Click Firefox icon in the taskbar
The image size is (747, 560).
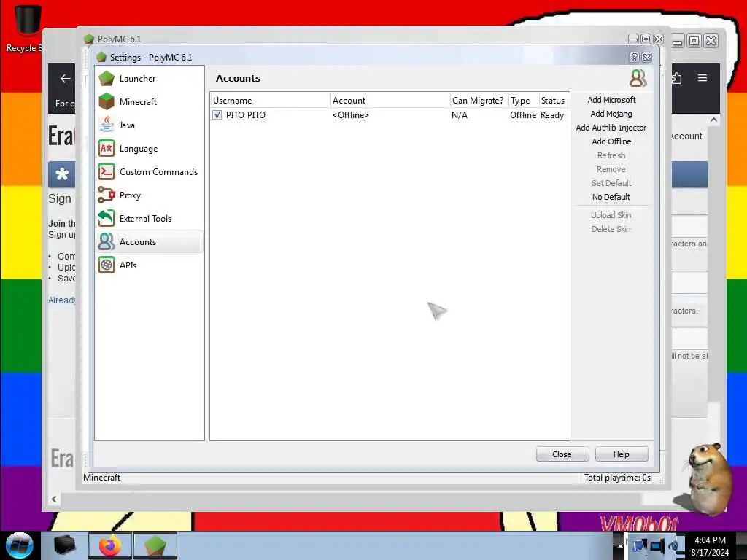pos(110,545)
